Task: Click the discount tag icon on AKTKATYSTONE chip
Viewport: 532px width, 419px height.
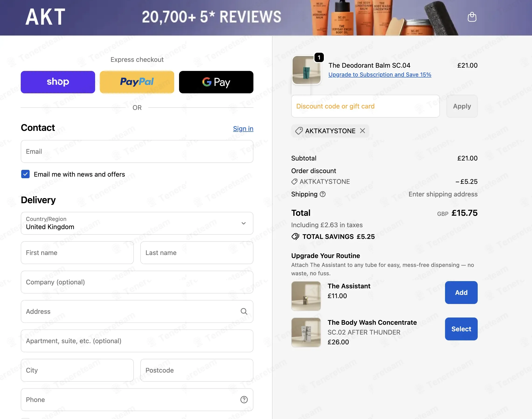Action: 299,131
